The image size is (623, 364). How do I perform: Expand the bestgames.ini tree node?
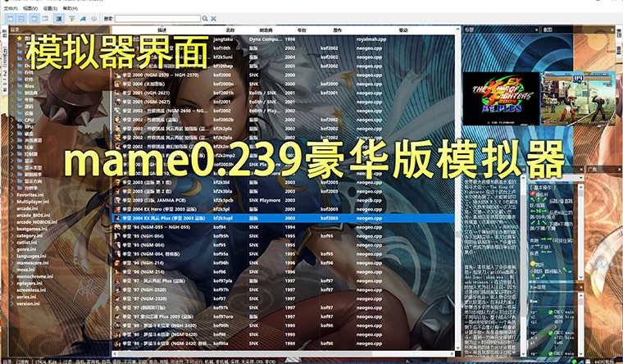(x=13, y=229)
